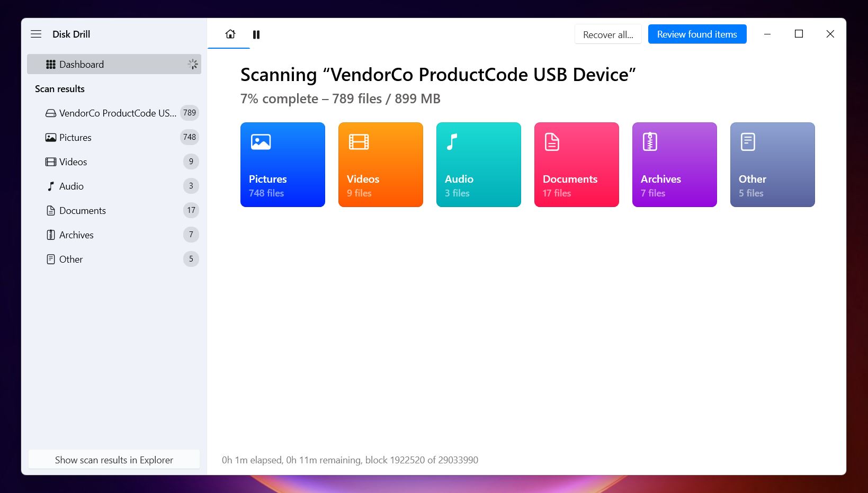Click the file icon on the Other tile

click(748, 142)
